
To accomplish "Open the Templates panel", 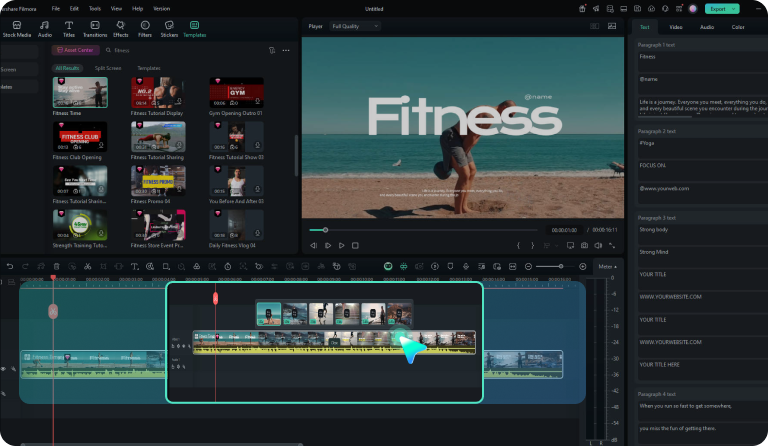I will (194, 29).
